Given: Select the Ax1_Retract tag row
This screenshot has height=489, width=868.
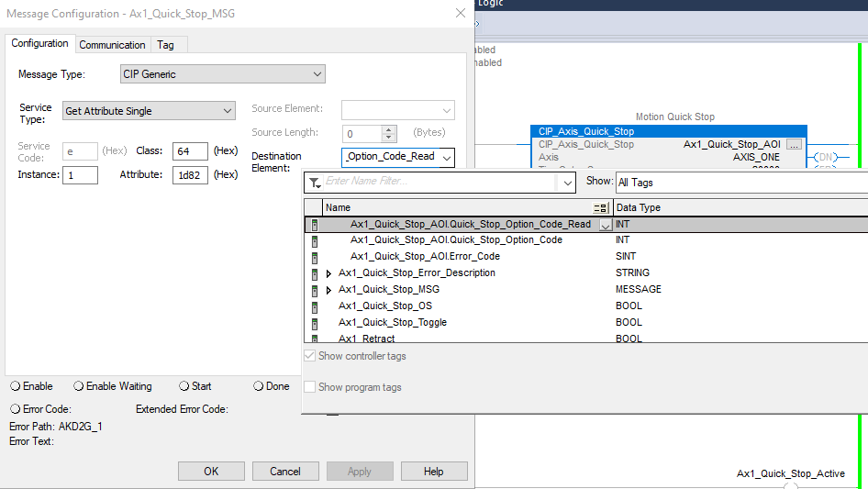Looking at the screenshot, I should pos(586,338).
